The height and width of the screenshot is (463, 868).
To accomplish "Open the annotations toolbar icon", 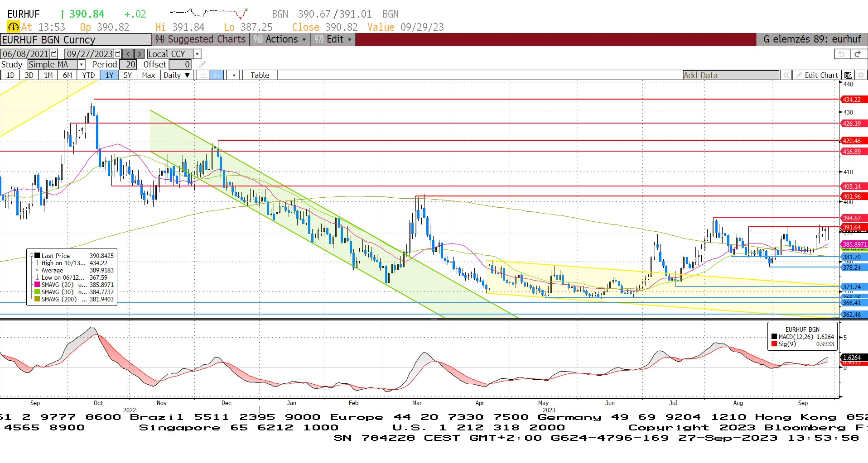I will (x=848, y=75).
